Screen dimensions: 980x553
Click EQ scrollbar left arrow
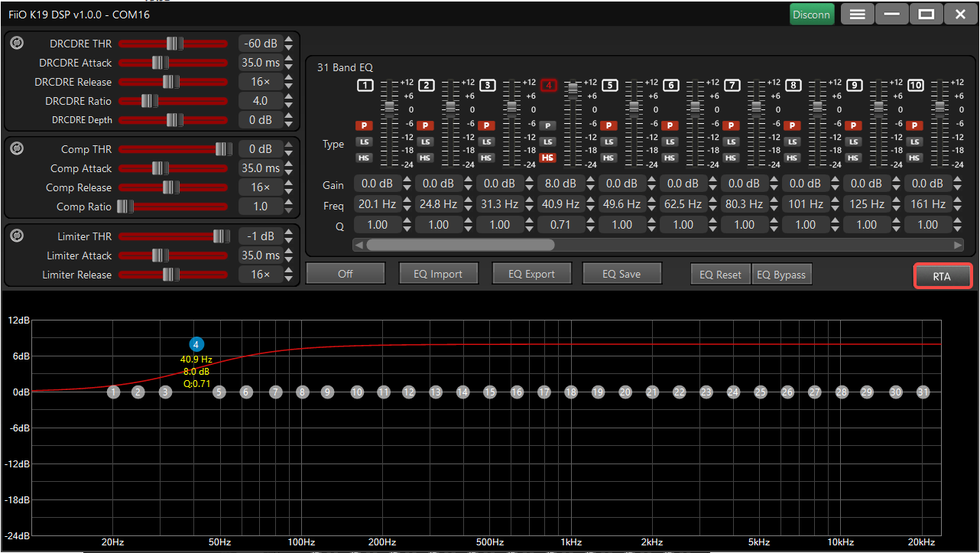click(359, 245)
